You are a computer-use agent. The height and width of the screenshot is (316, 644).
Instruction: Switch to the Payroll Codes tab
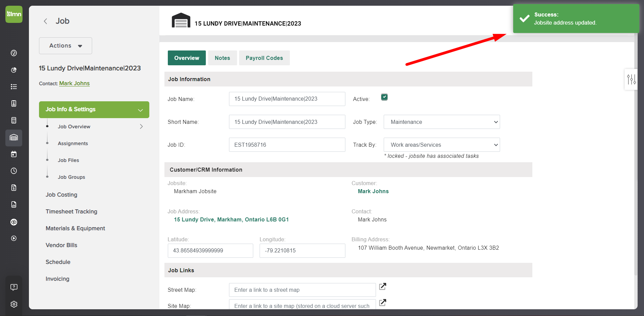coord(264,58)
